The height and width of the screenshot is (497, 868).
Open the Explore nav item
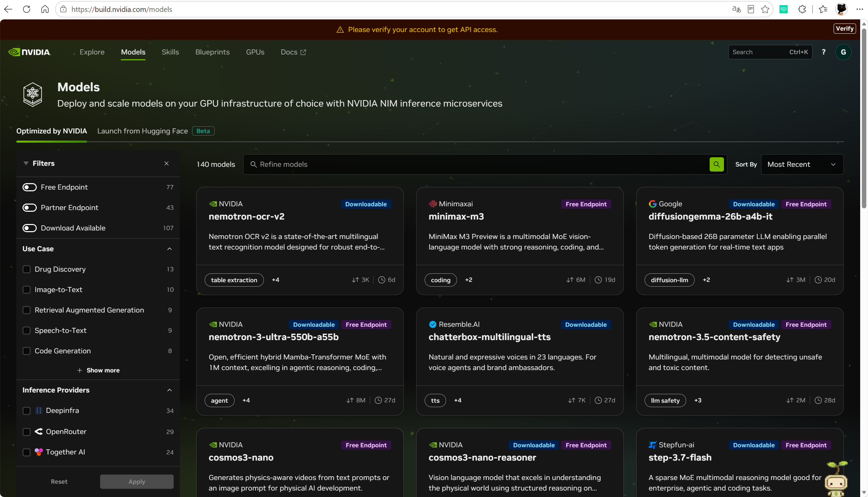coord(92,52)
